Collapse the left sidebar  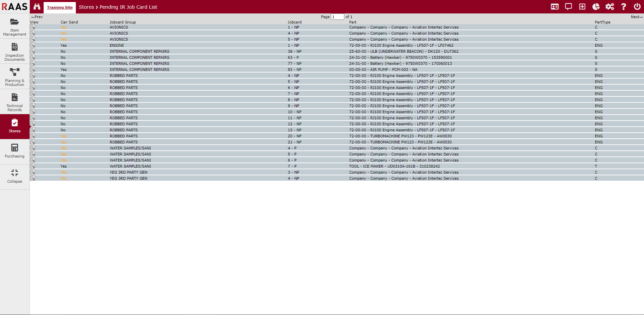[14, 176]
